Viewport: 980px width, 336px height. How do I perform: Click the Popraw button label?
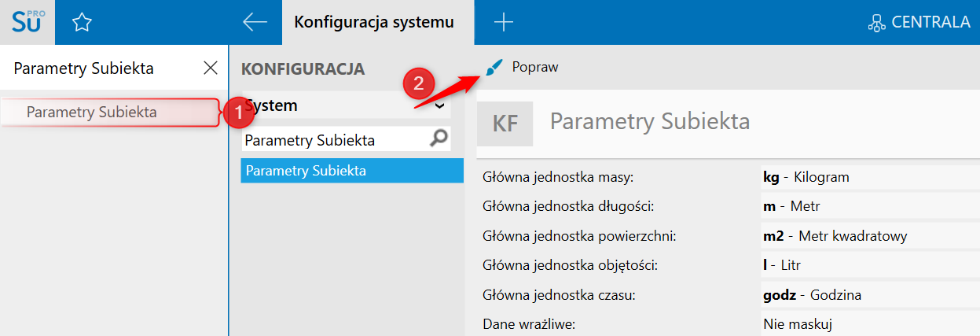point(534,68)
